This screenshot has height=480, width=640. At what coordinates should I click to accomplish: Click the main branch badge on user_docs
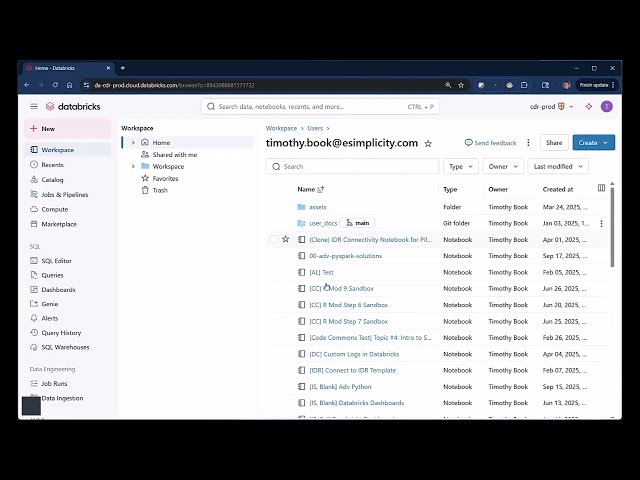click(357, 223)
